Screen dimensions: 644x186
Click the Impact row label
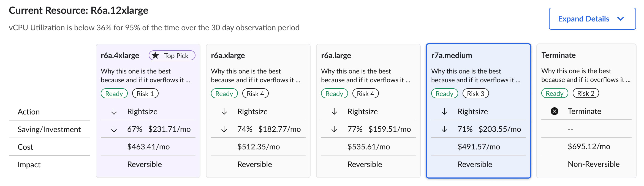pos(29,165)
